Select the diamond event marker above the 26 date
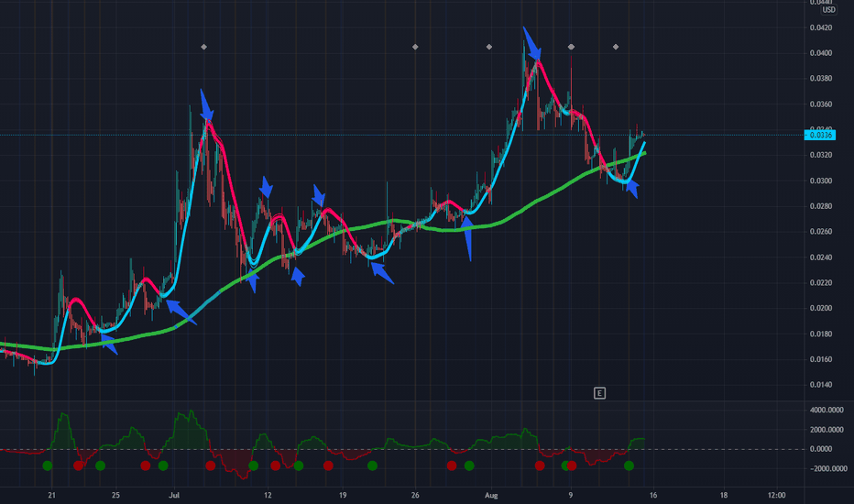 pyautogui.click(x=415, y=47)
